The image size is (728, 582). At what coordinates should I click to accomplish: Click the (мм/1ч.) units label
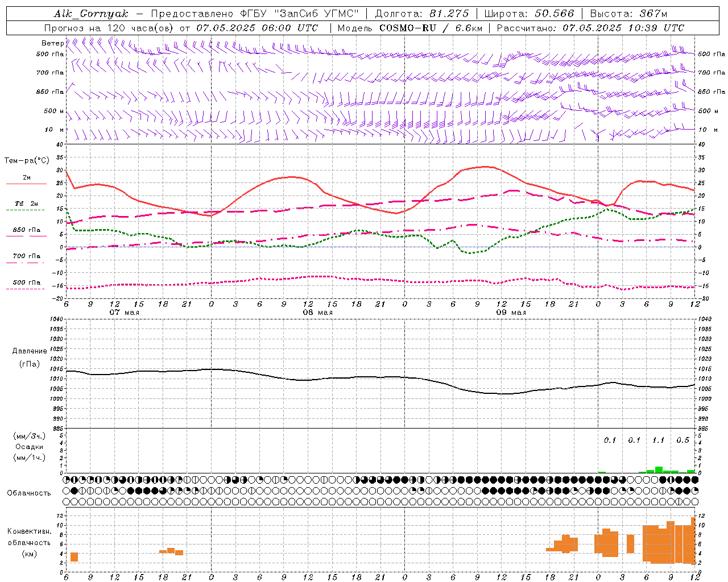30,458
